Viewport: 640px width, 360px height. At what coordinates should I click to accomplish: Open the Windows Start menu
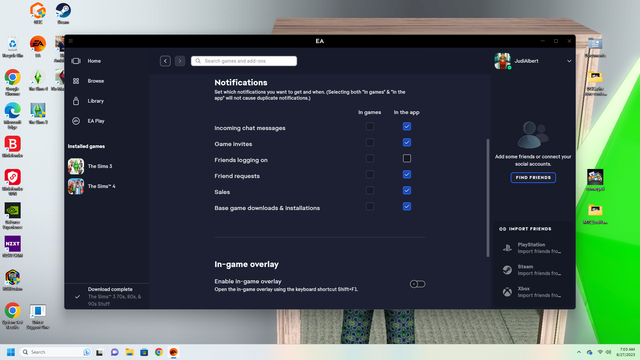[x=11, y=352]
